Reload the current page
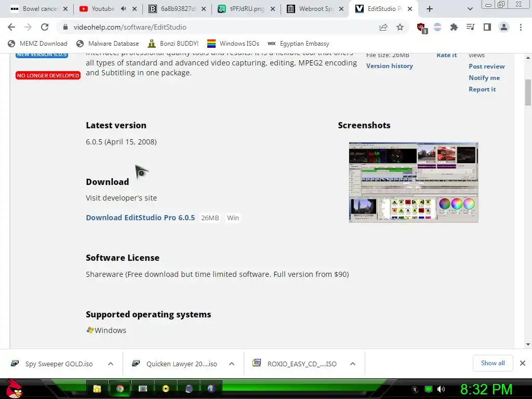 [45, 27]
